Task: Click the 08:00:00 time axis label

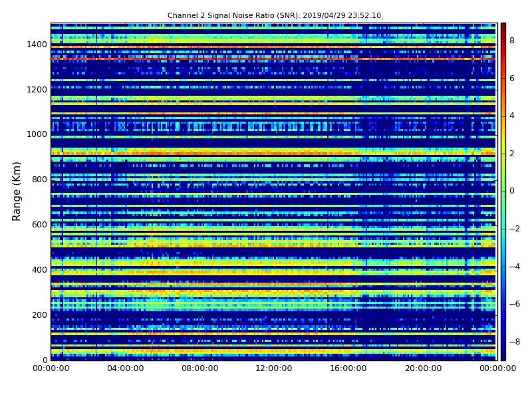Action: click(x=200, y=368)
